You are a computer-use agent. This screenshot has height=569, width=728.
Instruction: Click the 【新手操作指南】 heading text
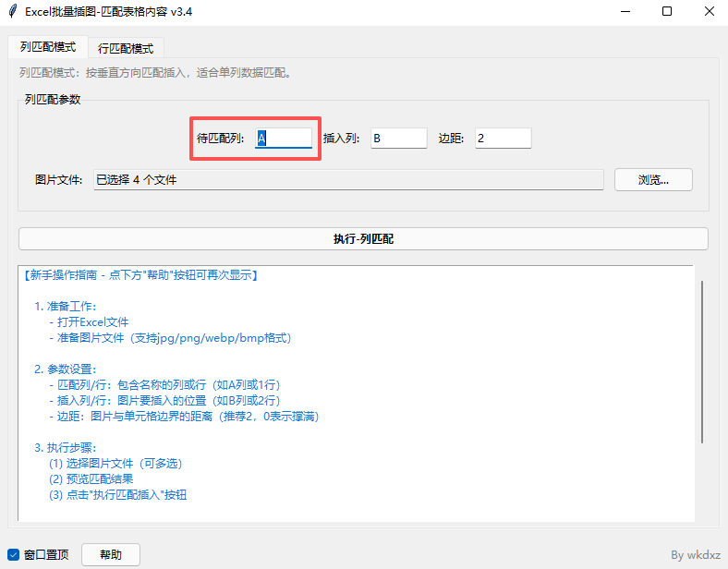pyautogui.click(x=140, y=275)
